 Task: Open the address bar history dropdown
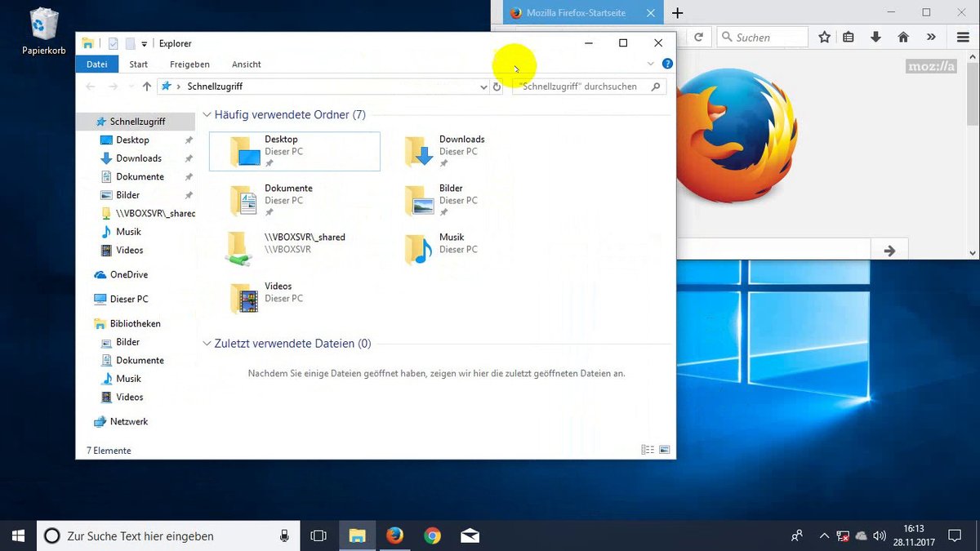point(483,87)
